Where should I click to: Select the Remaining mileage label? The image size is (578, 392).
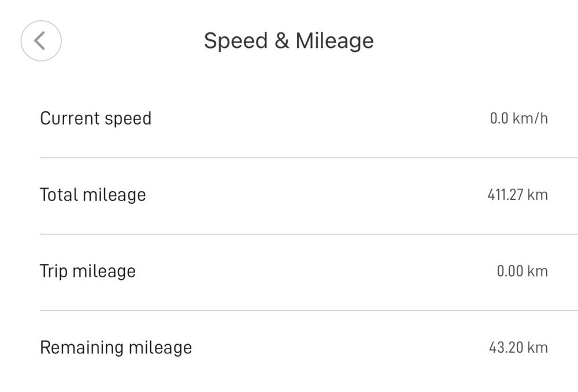point(116,348)
